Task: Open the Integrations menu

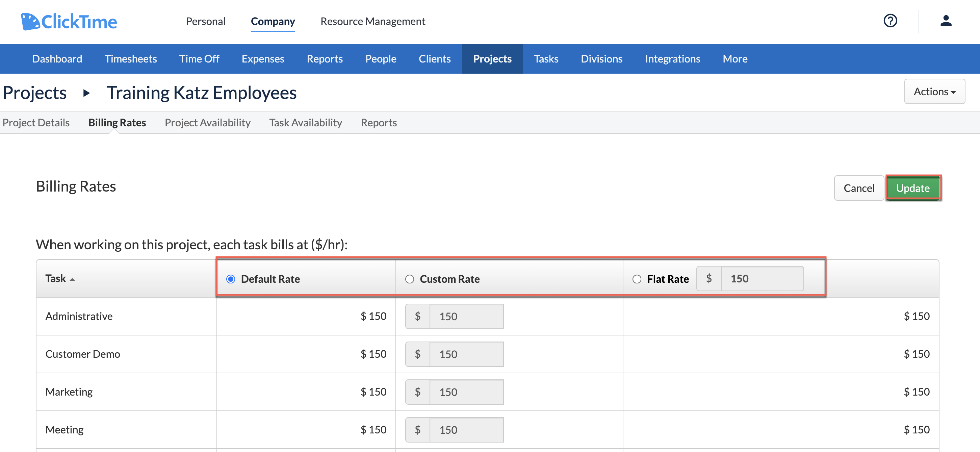Action: click(x=672, y=58)
